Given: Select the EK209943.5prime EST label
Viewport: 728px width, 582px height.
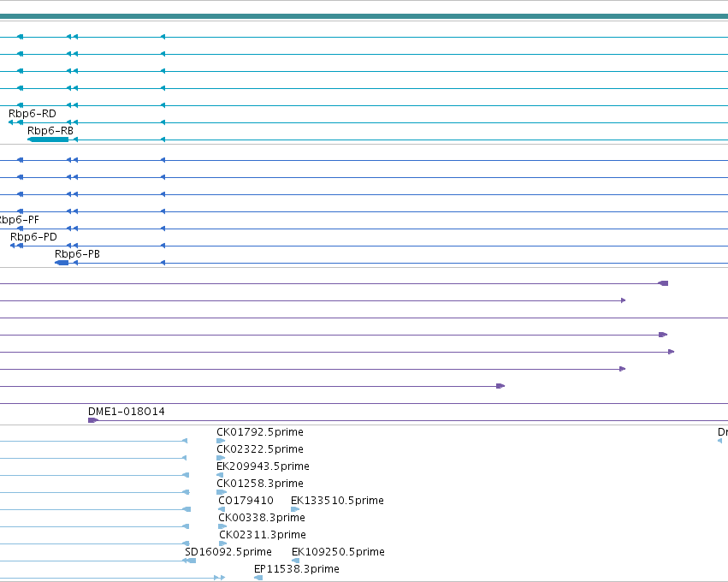Looking at the screenshot, I should [x=263, y=466].
